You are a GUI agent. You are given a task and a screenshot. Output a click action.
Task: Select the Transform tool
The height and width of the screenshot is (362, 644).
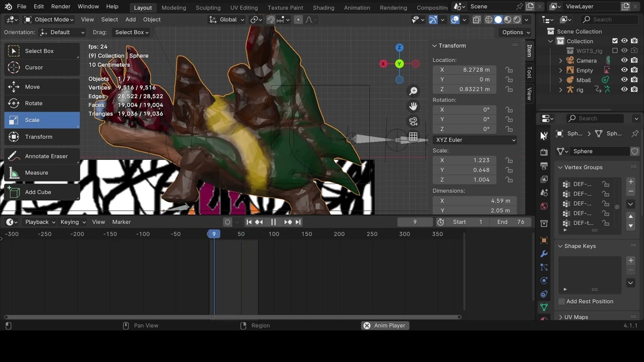point(42,137)
